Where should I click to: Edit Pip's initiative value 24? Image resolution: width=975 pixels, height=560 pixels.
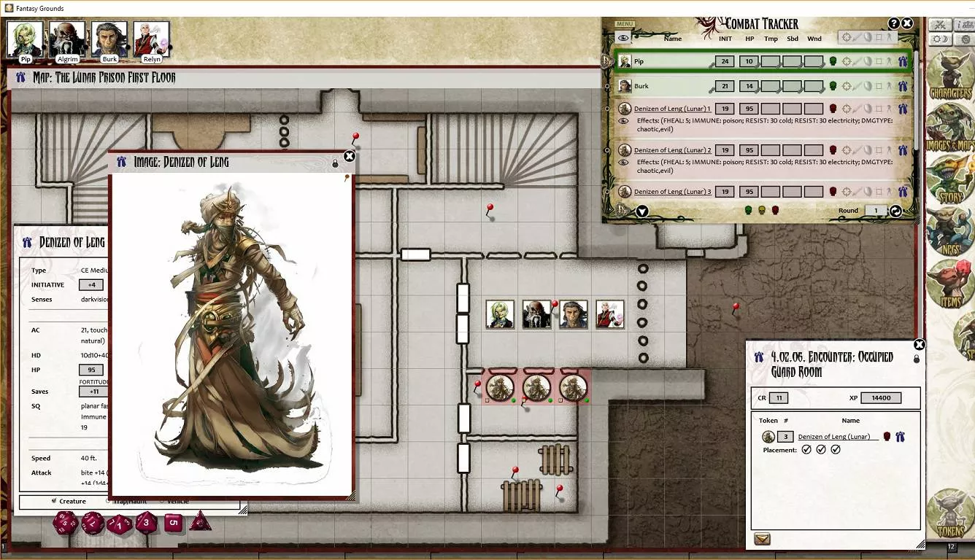[x=725, y=62]
